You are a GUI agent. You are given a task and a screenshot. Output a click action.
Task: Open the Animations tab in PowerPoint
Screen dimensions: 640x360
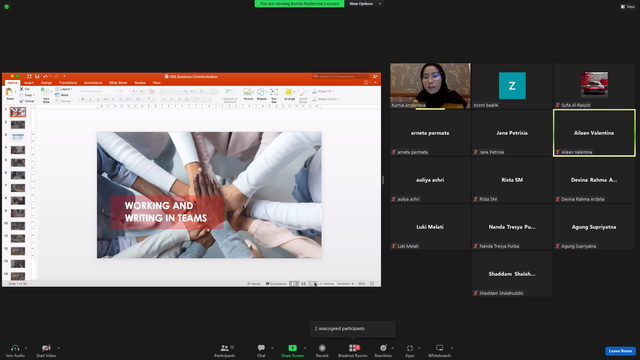pos(93,83)
